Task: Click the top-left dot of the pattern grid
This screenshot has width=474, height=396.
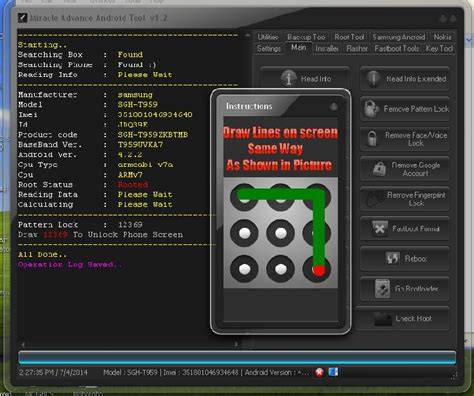Action: click(x=244, y=197)
